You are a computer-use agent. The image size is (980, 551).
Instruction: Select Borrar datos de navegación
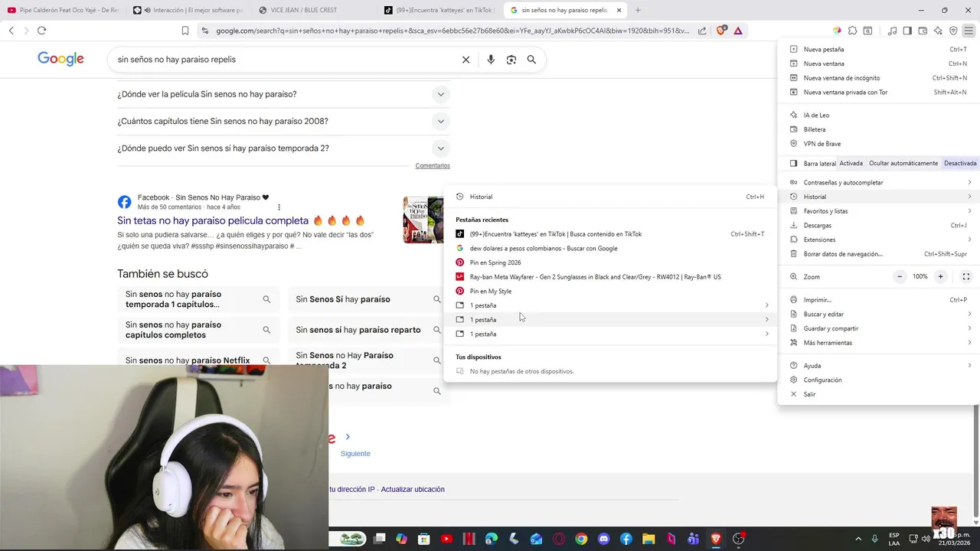coord(879,254)
